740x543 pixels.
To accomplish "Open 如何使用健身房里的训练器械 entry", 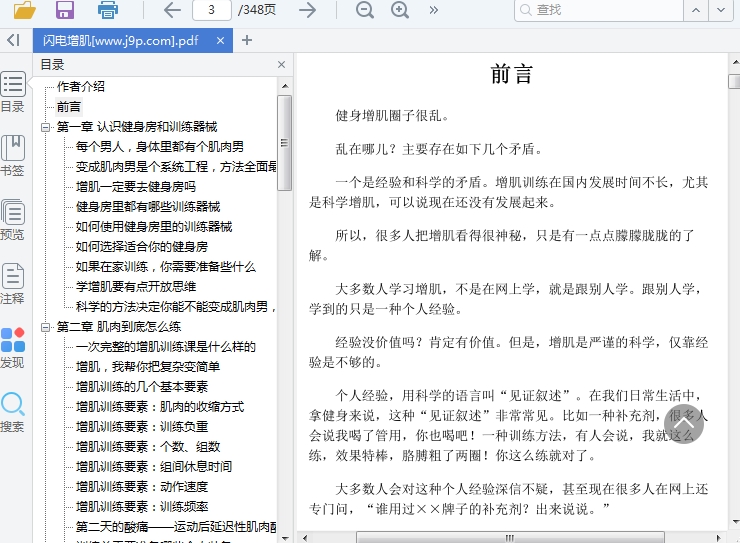I will [154, 226].
